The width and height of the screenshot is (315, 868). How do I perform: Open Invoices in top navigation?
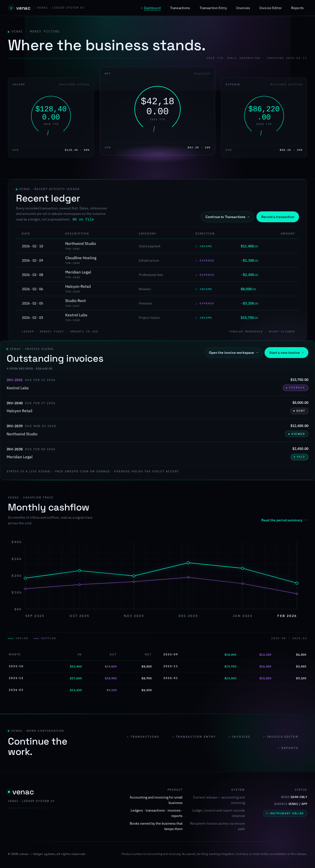point(243,8)
